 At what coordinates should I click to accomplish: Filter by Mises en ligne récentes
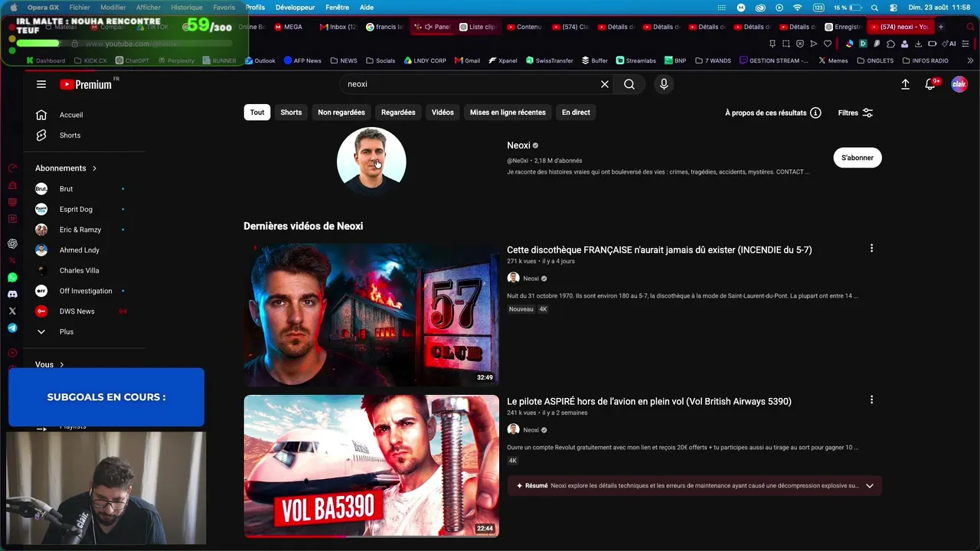pos(508,112)
